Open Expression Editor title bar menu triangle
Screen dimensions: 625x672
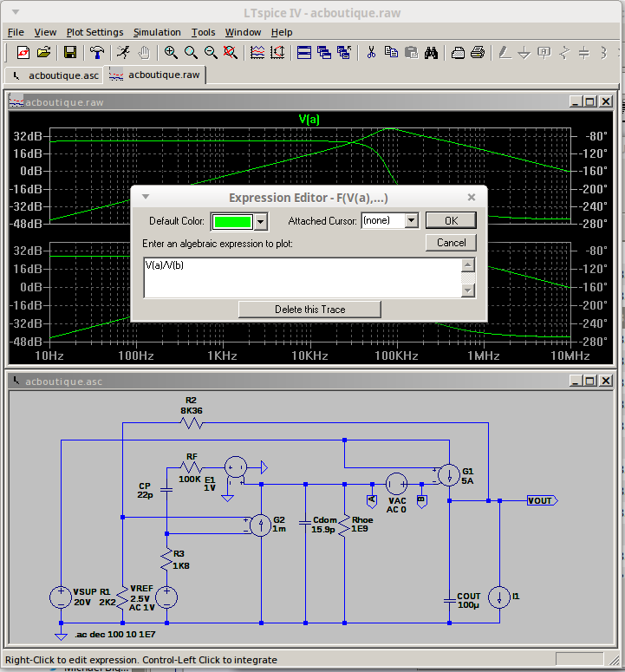(146, 197)
